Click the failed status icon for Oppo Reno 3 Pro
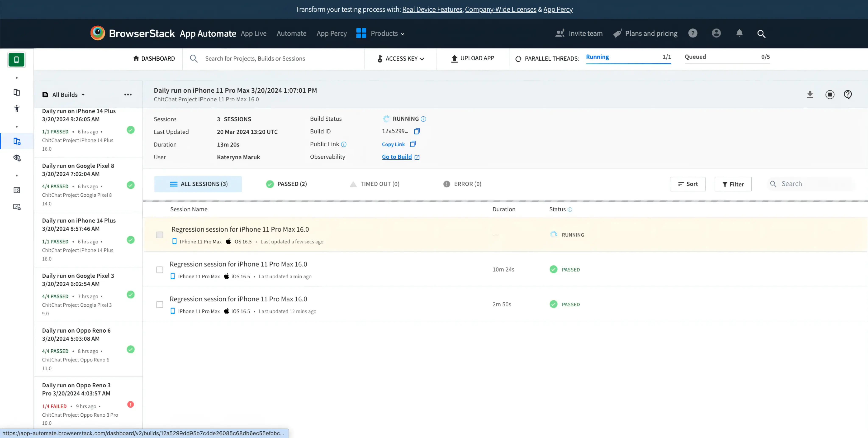This screenshot has width=868, height=438. (130, 404)
